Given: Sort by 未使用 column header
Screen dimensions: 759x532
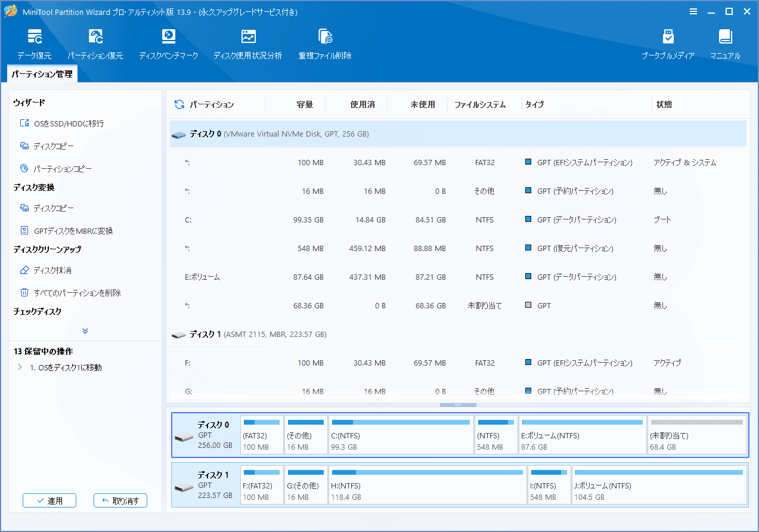Looking at the screenshot, I should tap(423, 104).
